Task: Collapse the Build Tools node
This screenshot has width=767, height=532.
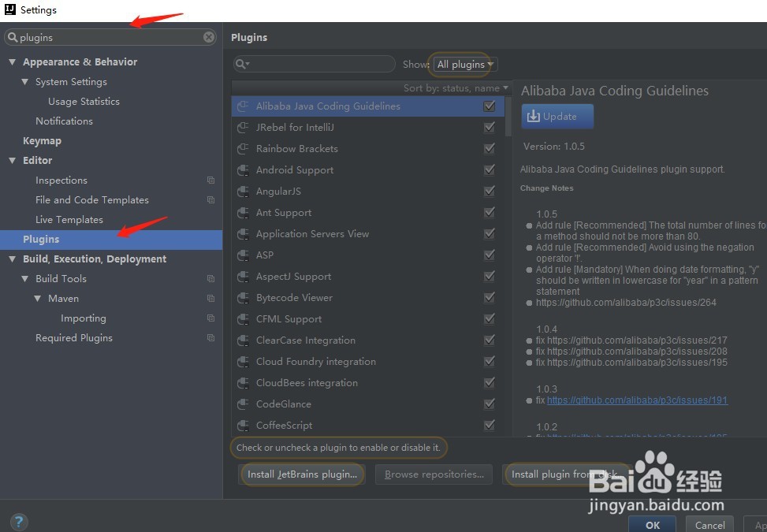Action: [x=25, y=278]
